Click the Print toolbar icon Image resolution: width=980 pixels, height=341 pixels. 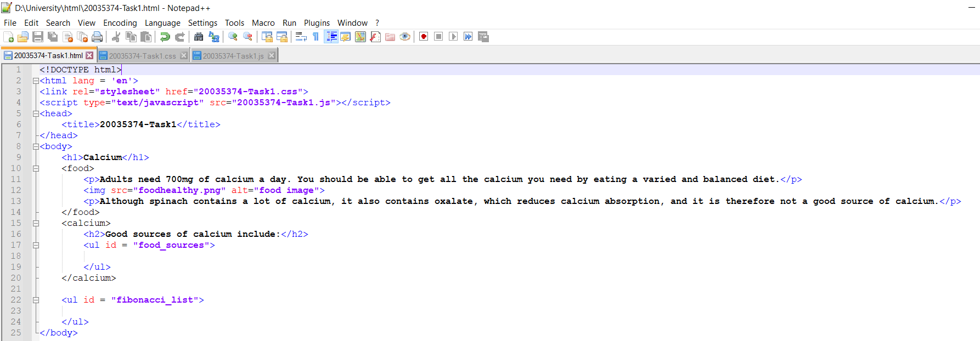tap(97, 37)
